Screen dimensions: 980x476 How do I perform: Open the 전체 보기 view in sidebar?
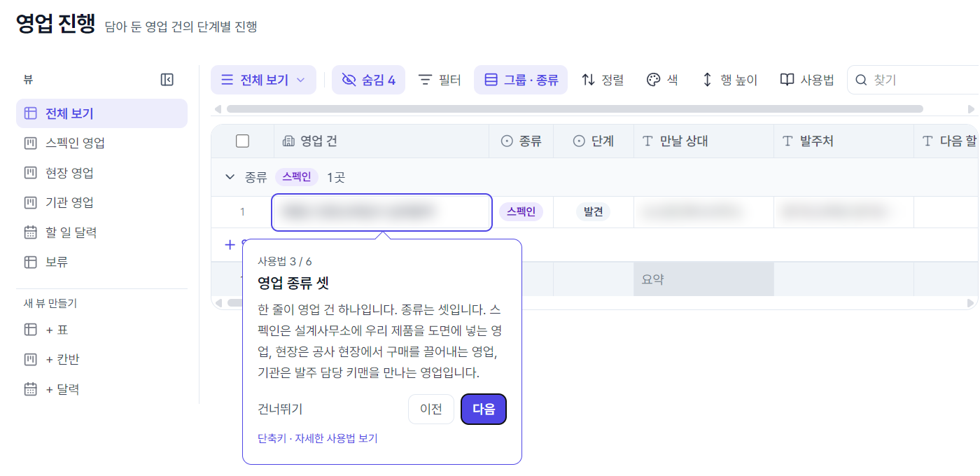click(101, 113)
